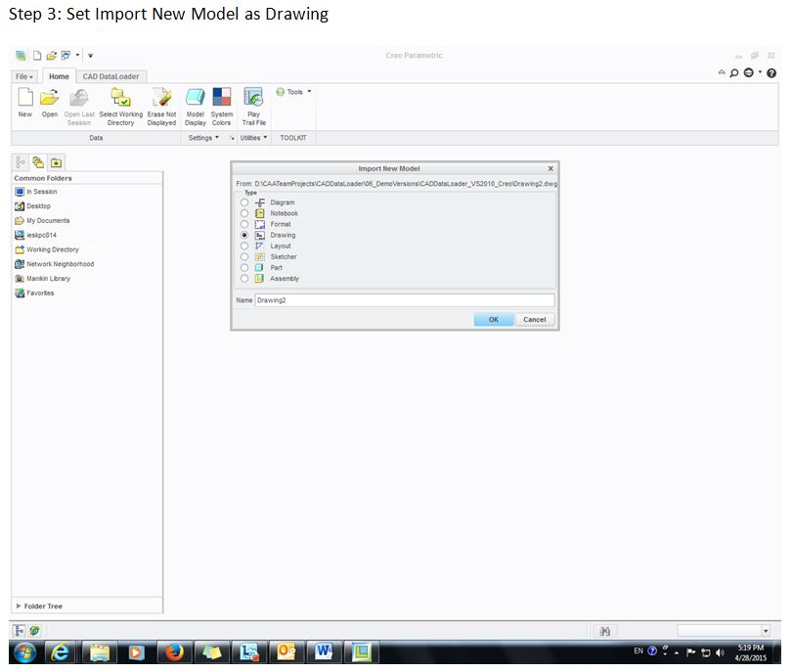This screenshot has width=792, height=672.
Task: Open the status bar filter dropdown
Action: (x=766, y=631)
